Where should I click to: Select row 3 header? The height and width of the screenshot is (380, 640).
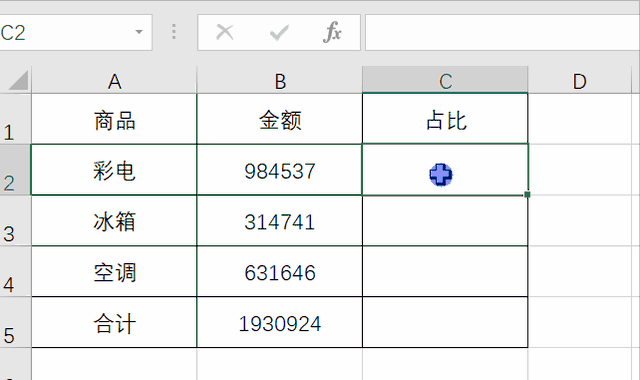coord(15,221)
